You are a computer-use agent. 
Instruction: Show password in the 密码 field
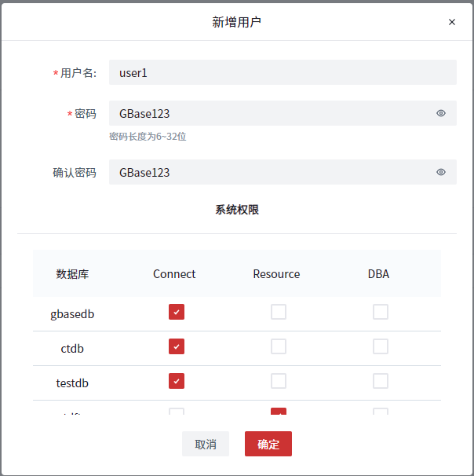coord(441,113)
